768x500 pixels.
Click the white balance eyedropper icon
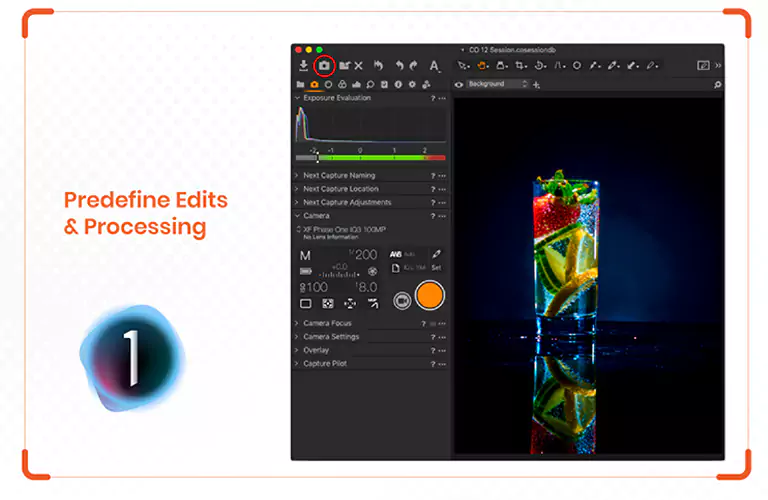(x=436, y=254)
